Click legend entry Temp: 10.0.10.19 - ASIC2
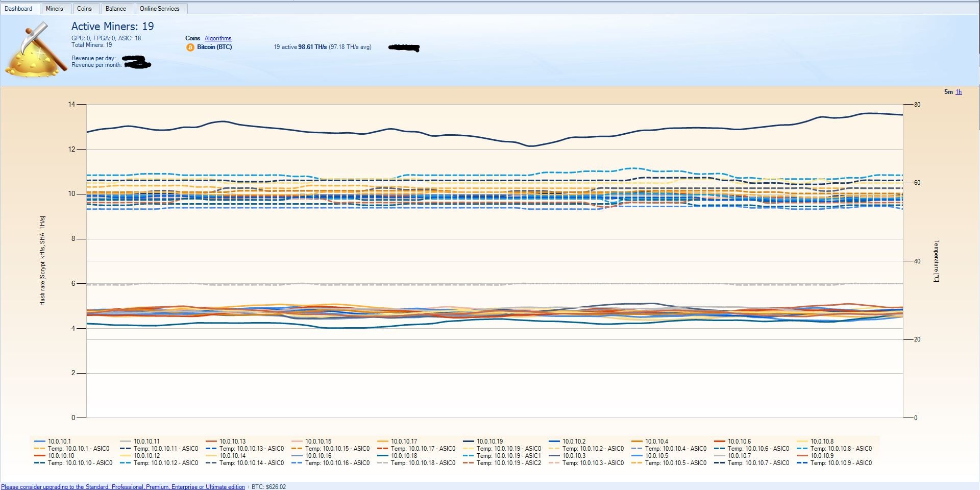 point(509,463)
